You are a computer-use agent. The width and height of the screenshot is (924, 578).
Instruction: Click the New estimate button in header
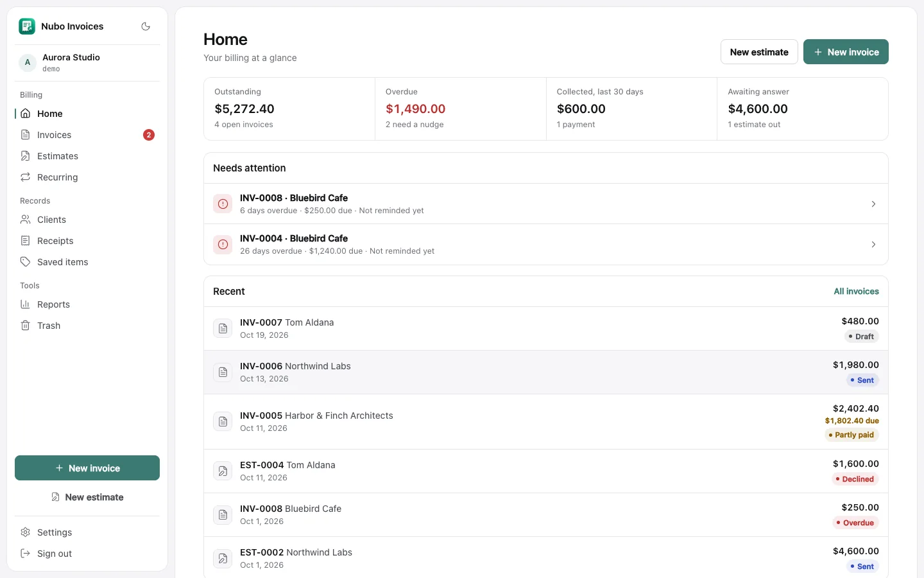point(759,52)
